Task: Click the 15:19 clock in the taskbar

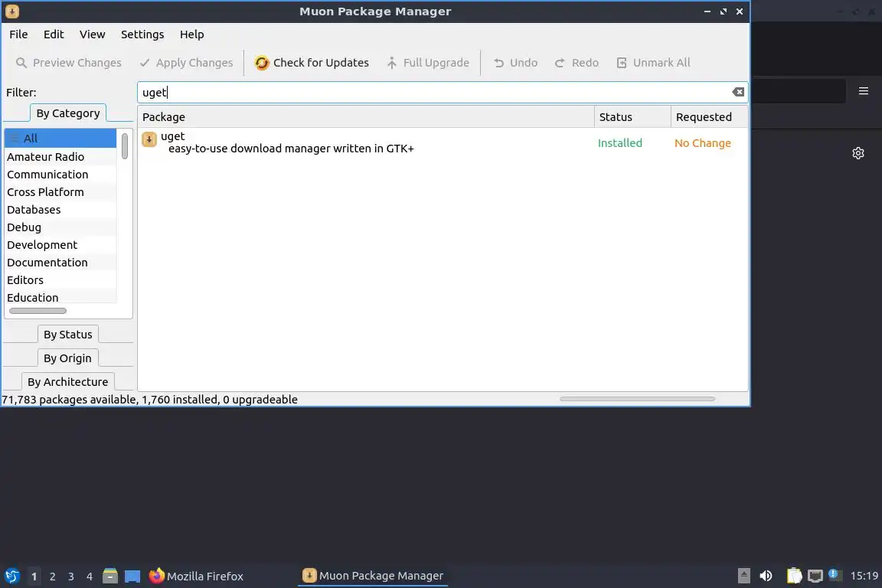Action: 864,576
